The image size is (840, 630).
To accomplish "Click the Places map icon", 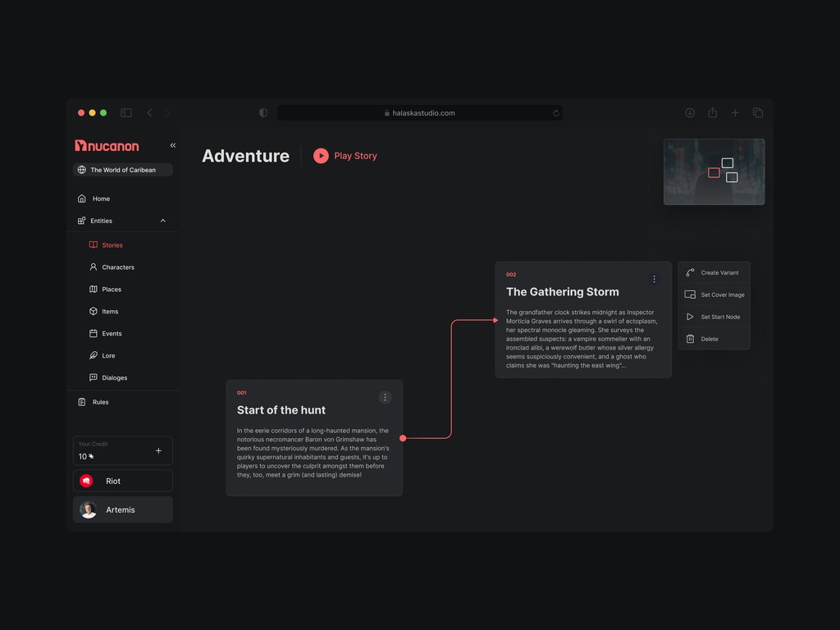I will coord(94,290).
